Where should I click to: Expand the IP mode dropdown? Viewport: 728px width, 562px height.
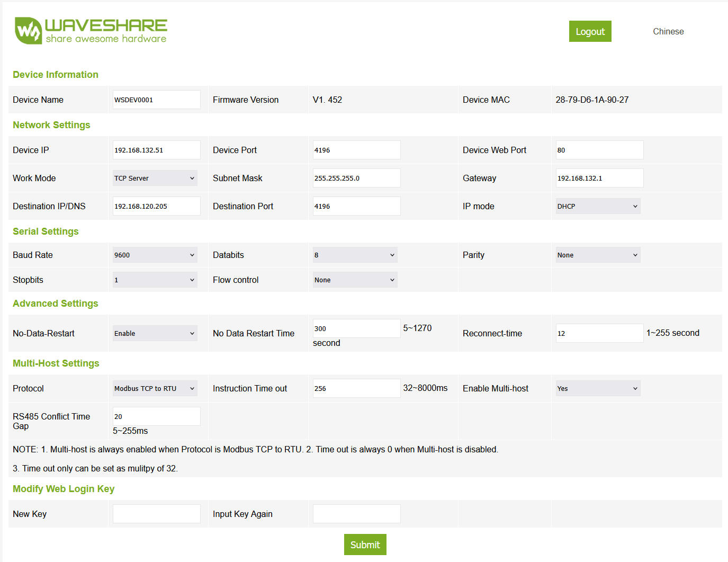coord(597,206)
